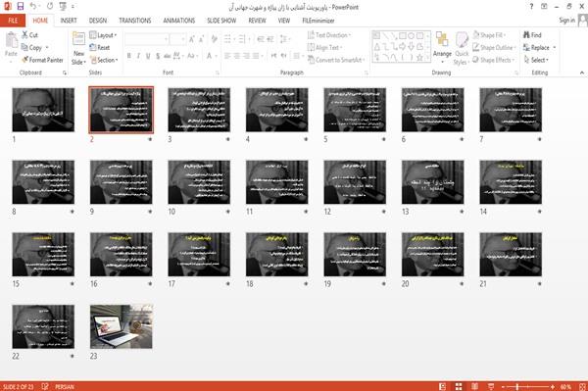The height and width of the screenshot is (391, 588).
Task: Open Text Direction dropdown
Action: coord(329,35)
